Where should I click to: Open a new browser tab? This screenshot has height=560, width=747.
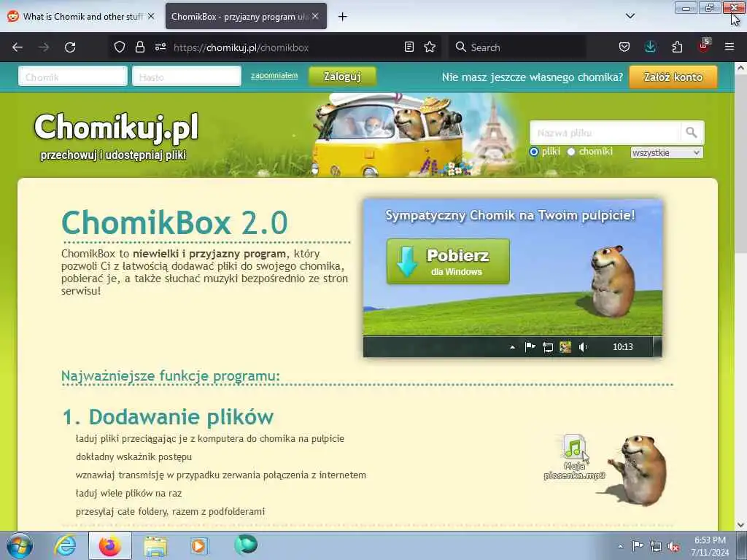coord(343,17)
